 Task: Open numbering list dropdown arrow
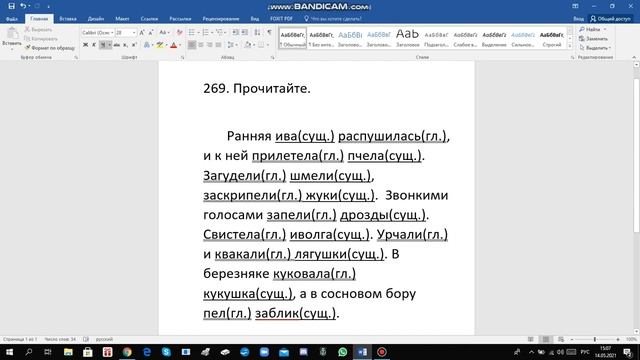tap(212, 32)
